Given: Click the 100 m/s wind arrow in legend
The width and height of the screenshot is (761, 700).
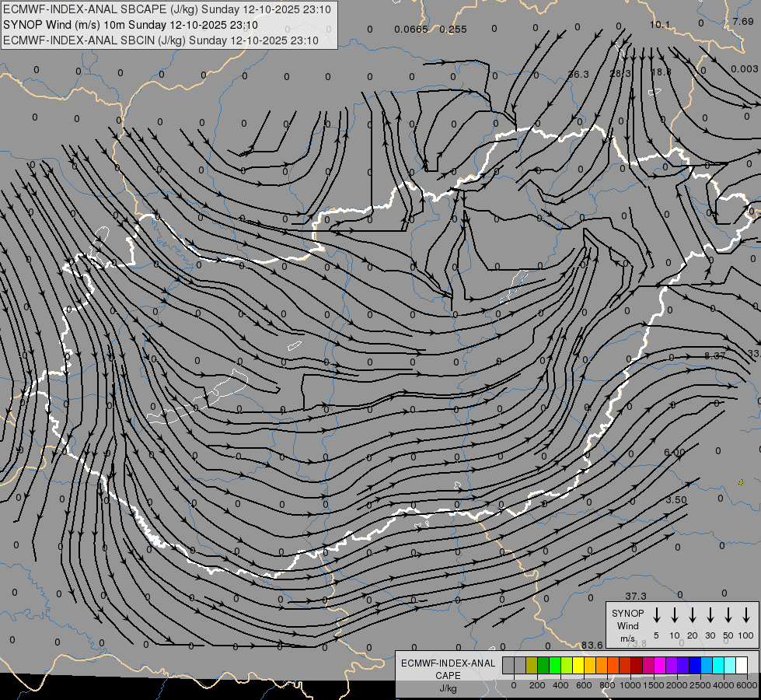Looking at the screenshot, I should point(746,615).
